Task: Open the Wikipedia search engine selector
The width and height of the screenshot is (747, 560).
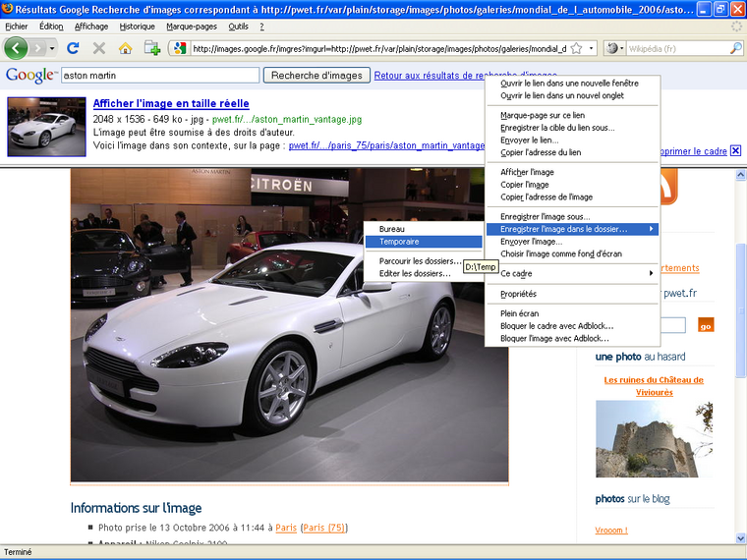Action: [x=615, y=48]
